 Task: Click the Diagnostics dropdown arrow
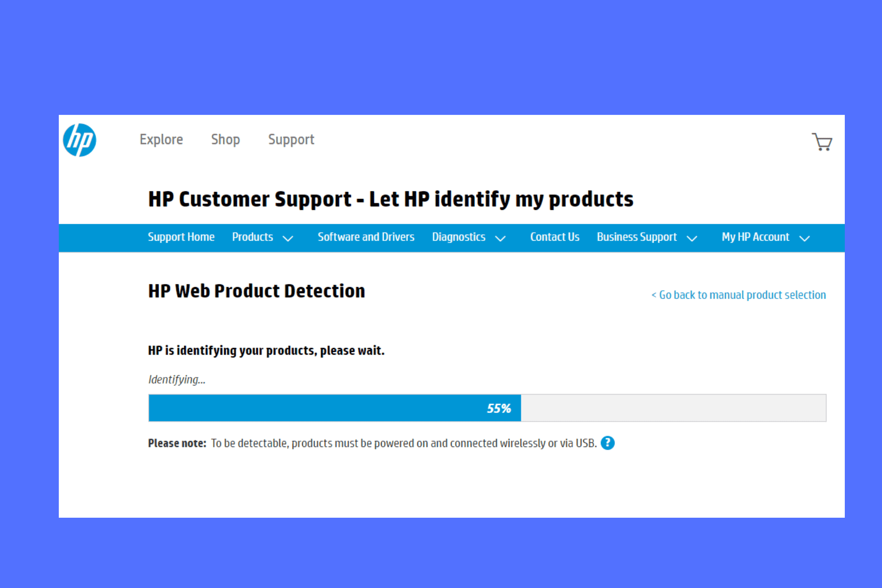[x=501, y=238]
